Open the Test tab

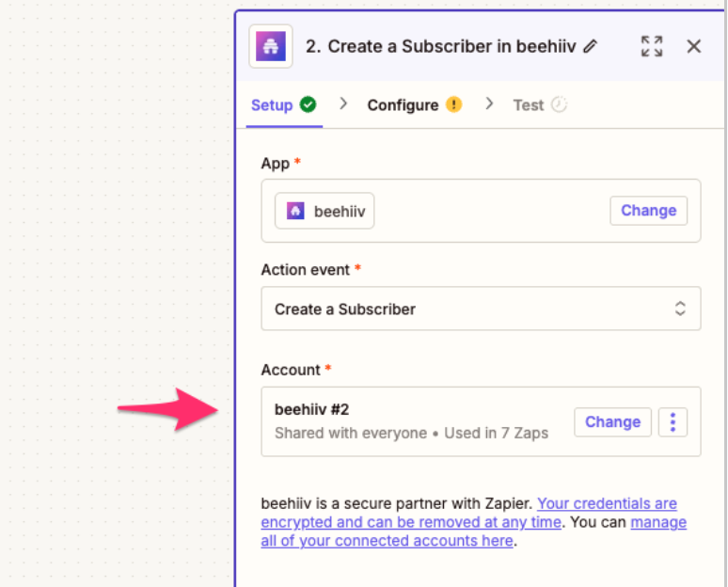pyautogui.click(x=528, y=105)
